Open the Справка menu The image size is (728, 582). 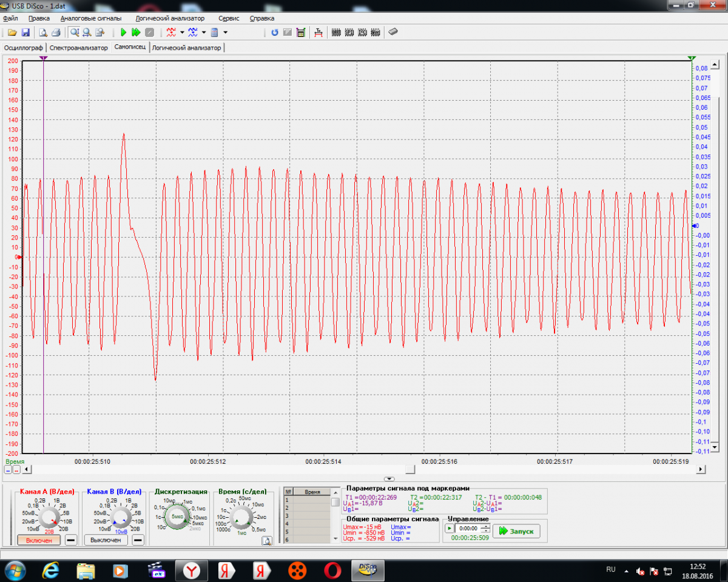coord(262,18)
